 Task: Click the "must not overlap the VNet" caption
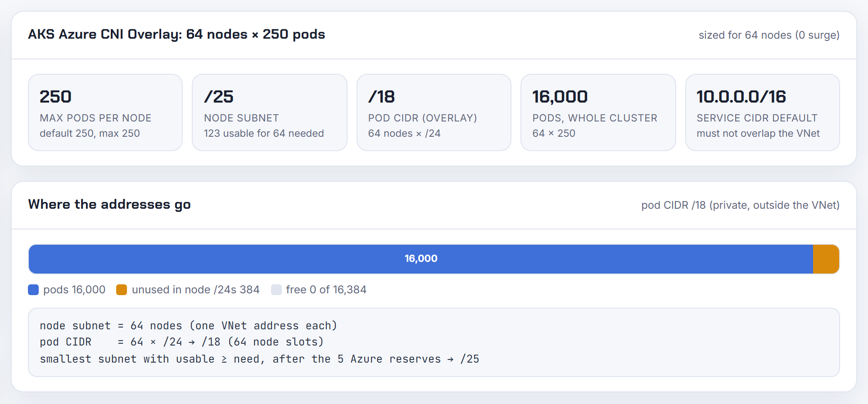coord(758,133)
